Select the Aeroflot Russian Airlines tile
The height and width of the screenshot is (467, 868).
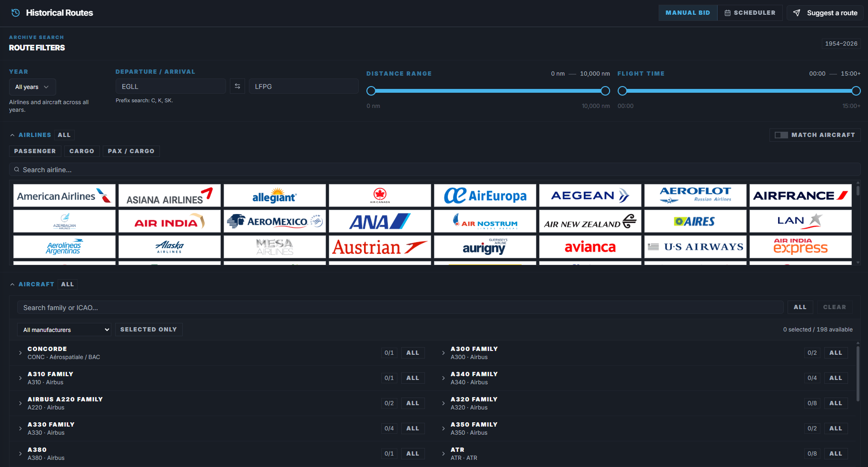(x=696, y=195)
